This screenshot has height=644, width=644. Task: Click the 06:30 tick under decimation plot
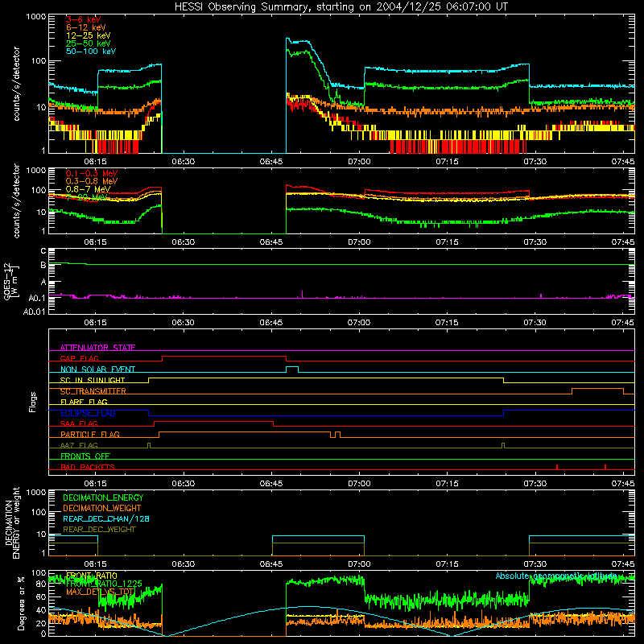(184, 564)
